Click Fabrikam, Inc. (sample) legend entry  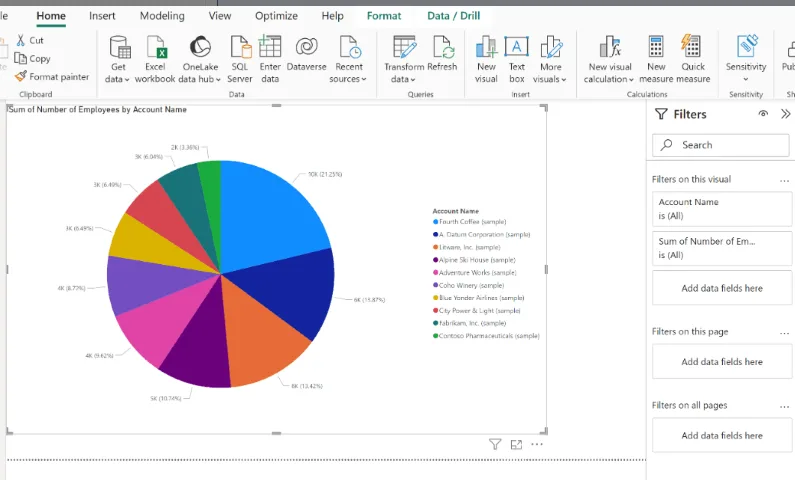click(x=469, y=323)
